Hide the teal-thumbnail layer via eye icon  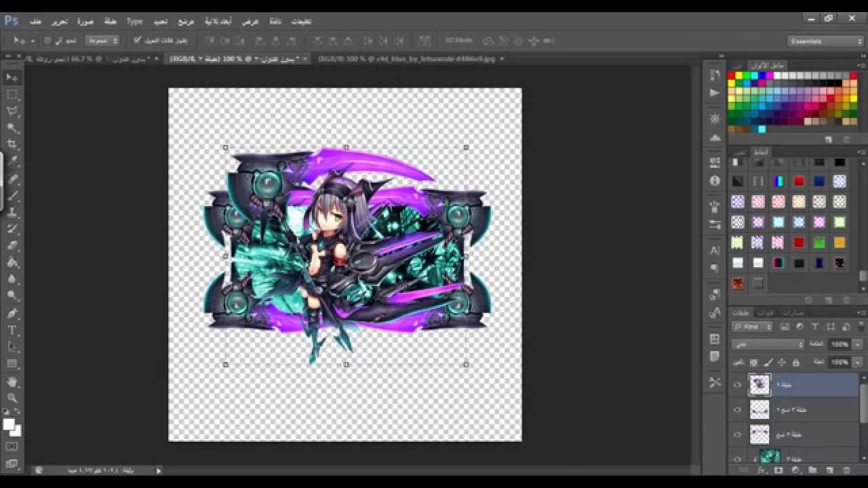pos(738,459)
